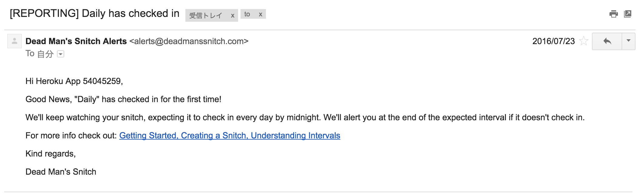The width and height of the screenshot is (644, 194).
Task: Click the alerts@deadmanssnitch.com address
Action: pyautogui.click(x=189, y=41)
